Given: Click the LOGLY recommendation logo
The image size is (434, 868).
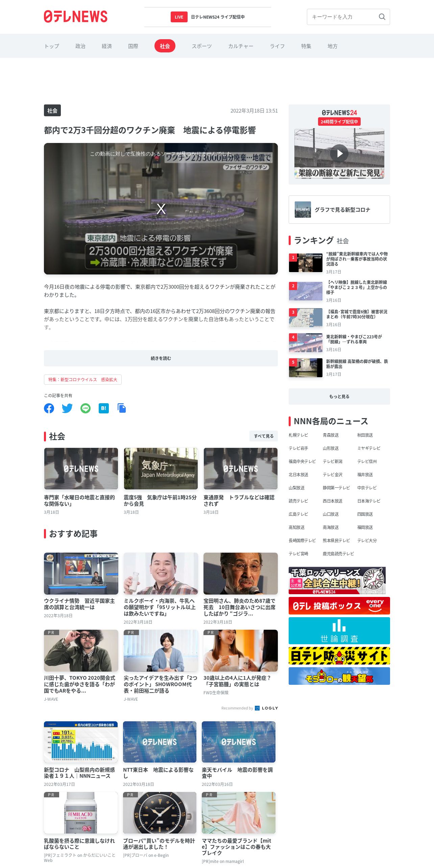Looking at the screenshot, I should pos(267,708).
